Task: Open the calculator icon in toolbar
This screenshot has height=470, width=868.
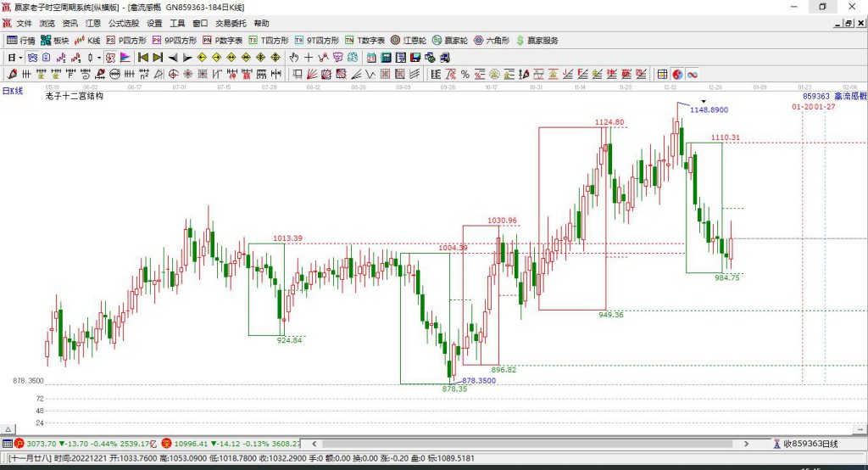Action: [x=386, y=57]
